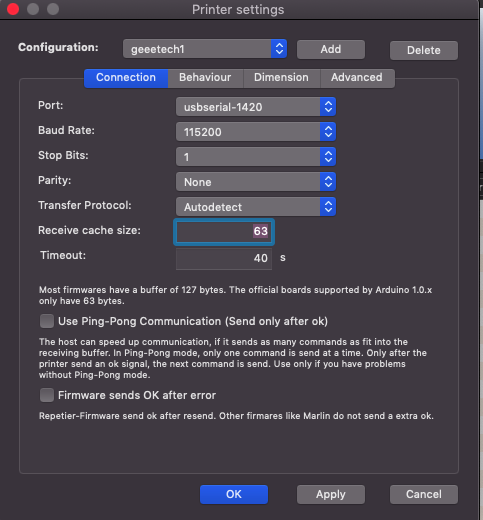Viewport: 483px width, 520px height.
Task: Toggle Firmware sends OK after error
Action: tap(47, 395)
